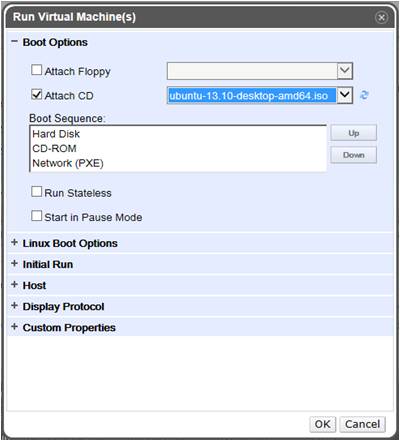The image size is (400, 441).
Task: Open the Attach Floppy dropdown arrow
Action: pyautogui.click(x=345, y=71)
